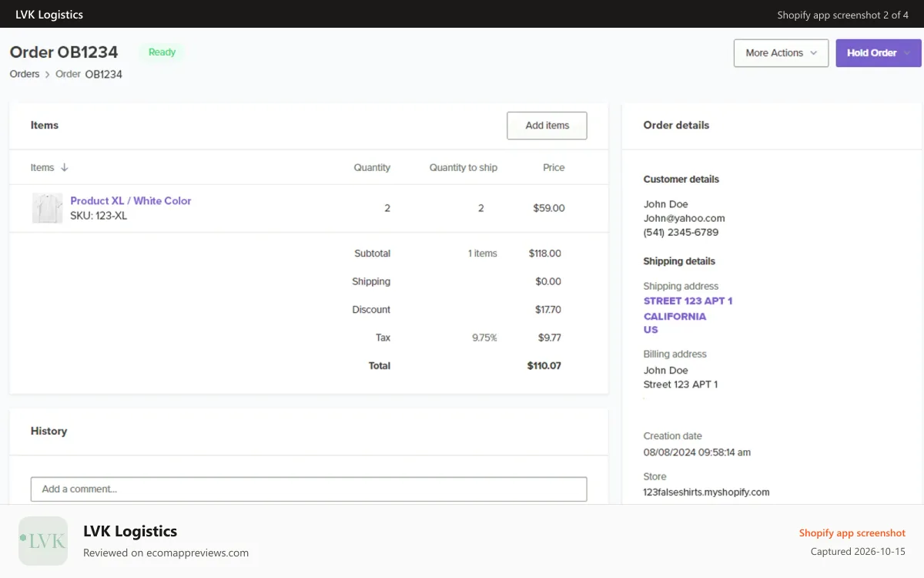This screenshot has height=578, width=924.
Task: Expand the Hold Order chevron arrow
Action: [x=907, y=53]
